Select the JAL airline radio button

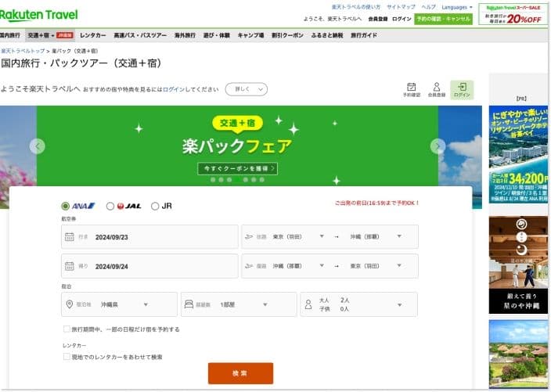click(x=110, y=206)
